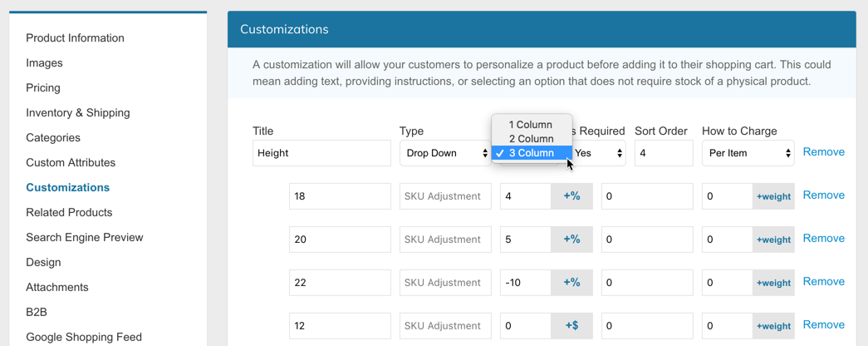Remove the Height customization
This screenshot has height=346, width=868.
[x=823, y=152]
